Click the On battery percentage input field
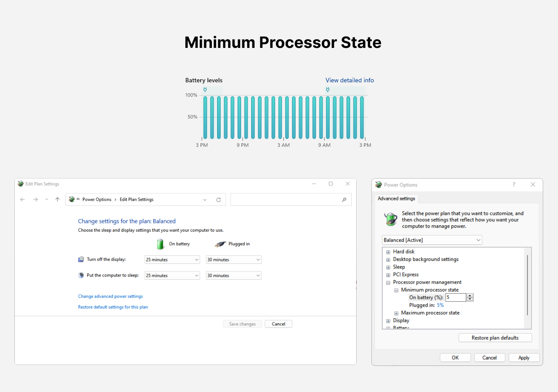Image resolution: width=558 pixels, height=392 pixels. click(x=455, y=297)
